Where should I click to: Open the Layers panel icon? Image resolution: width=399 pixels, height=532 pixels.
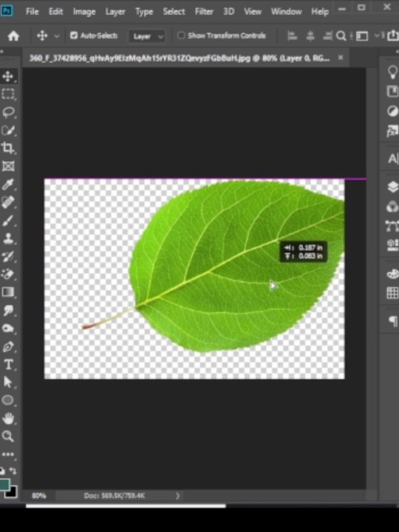click(x=392, y=187)
